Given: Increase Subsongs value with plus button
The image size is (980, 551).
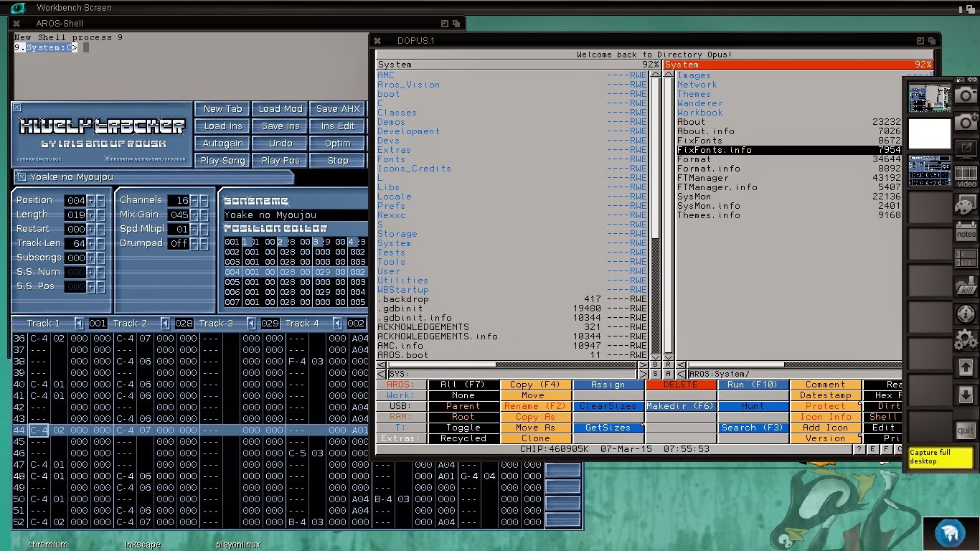Looking at the screenshot, I should (91, 258).
